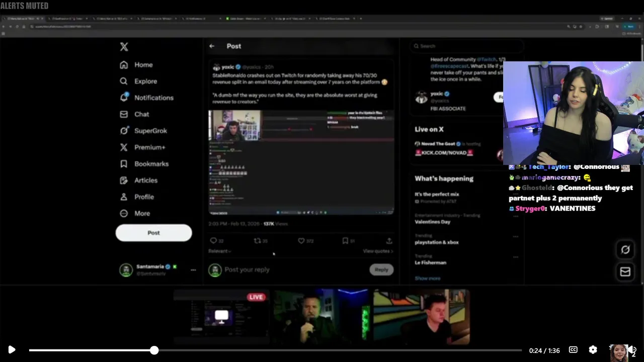Open KICK.COM/NOVAD live broadcast
644x362 pixels.
[444, 152]
